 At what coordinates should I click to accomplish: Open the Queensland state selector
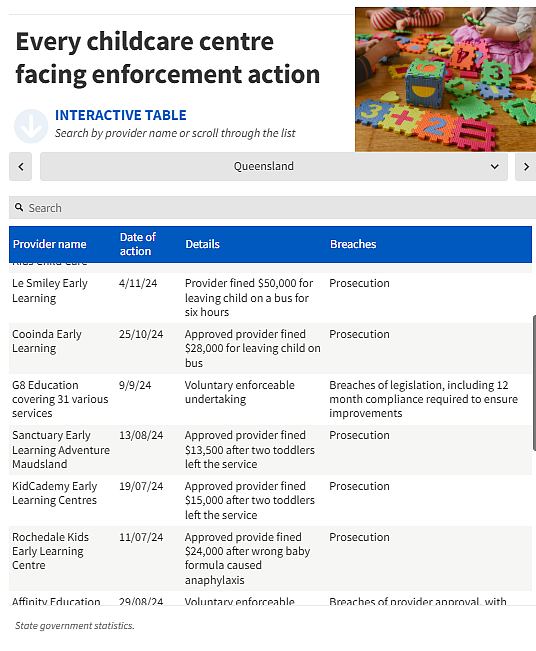click(274, 166)
